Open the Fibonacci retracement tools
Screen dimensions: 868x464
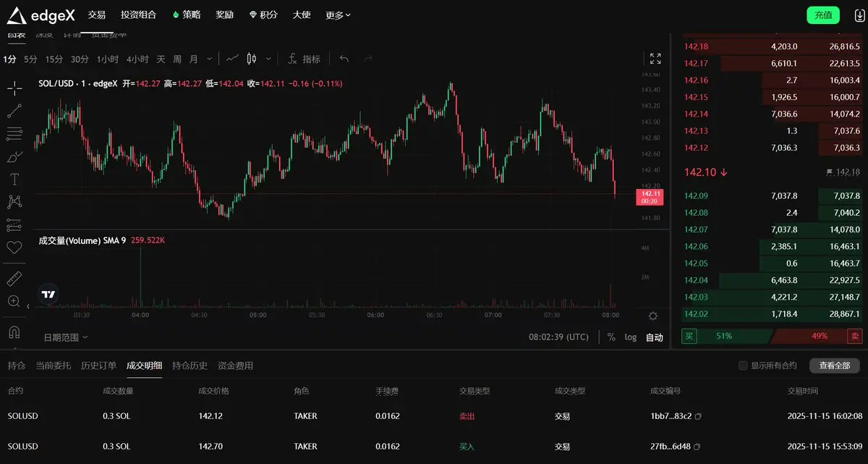(x=14, y=133)
